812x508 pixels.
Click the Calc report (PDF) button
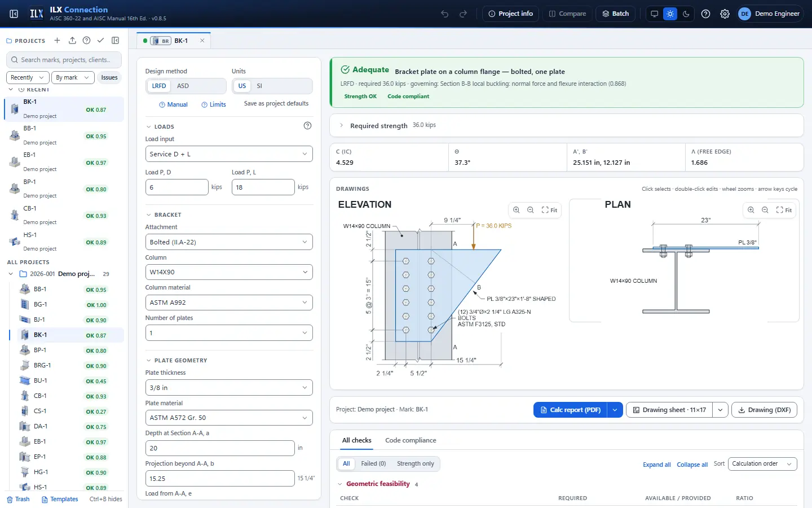point(570,410)
